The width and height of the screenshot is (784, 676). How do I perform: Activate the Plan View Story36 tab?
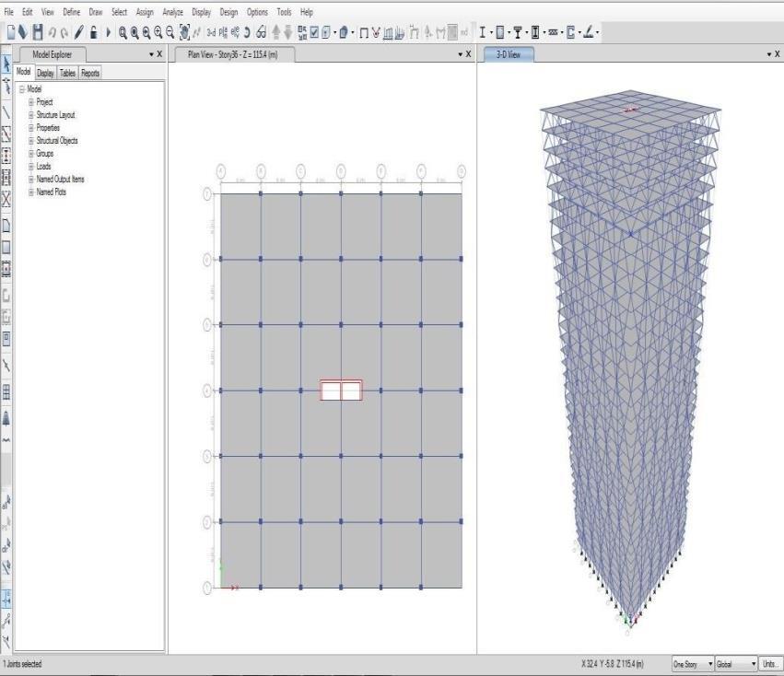pyautogui.click(x=233, y=54)
